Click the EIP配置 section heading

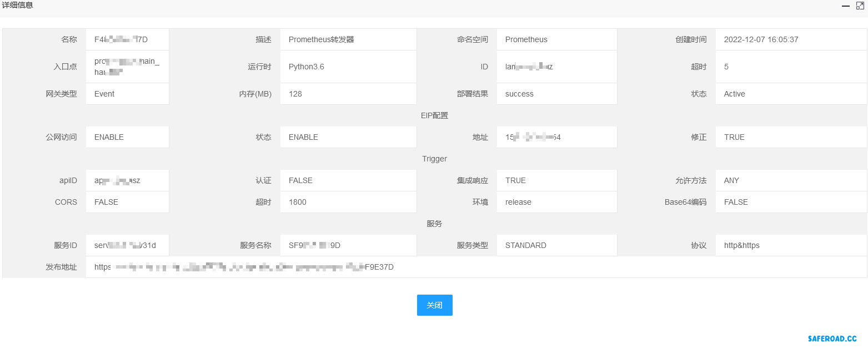434,115
